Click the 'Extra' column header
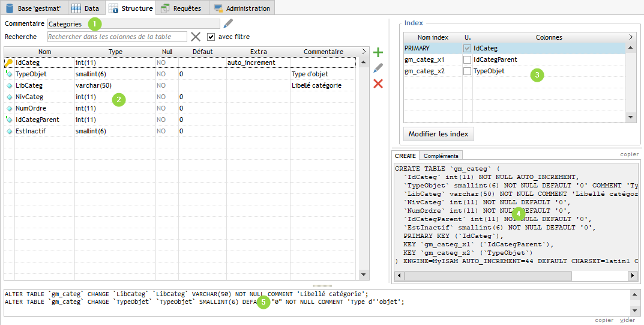The image size is (644, 325). 259,51
